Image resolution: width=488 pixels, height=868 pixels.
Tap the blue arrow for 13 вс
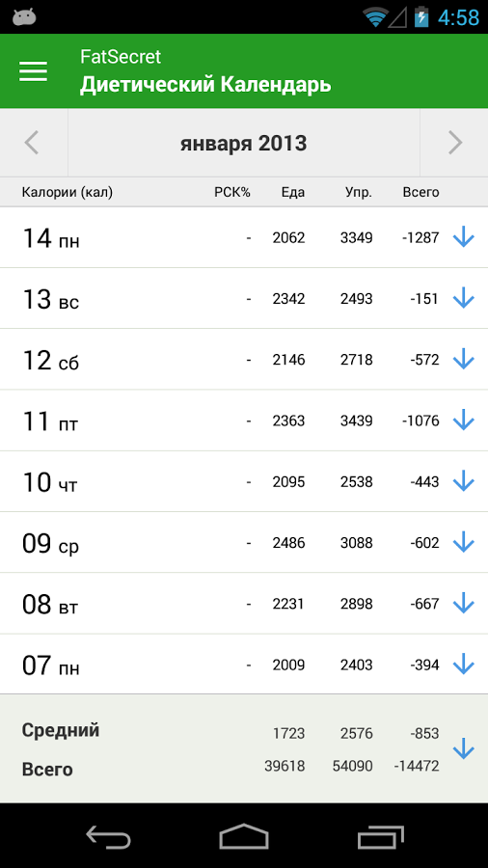464,298
